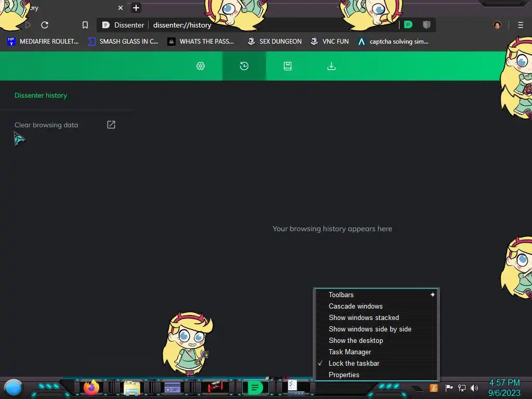
Task: Select the History clock tab icon
Action: tap(244, 66)
